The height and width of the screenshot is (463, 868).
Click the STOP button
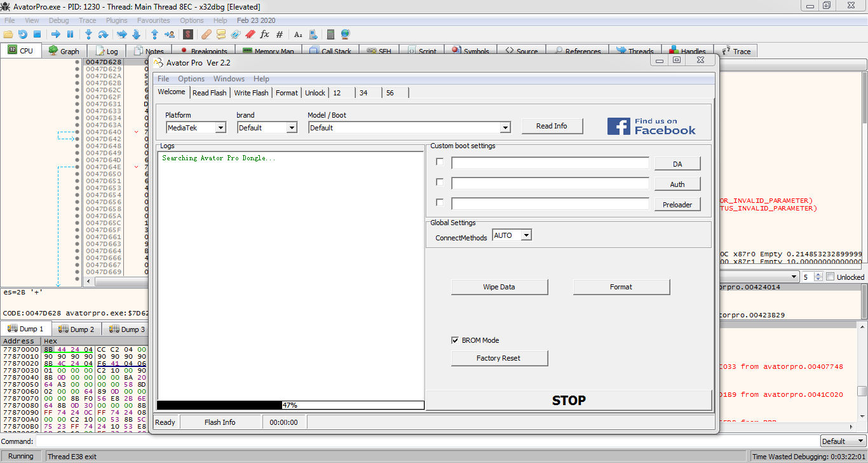(569, 400)
